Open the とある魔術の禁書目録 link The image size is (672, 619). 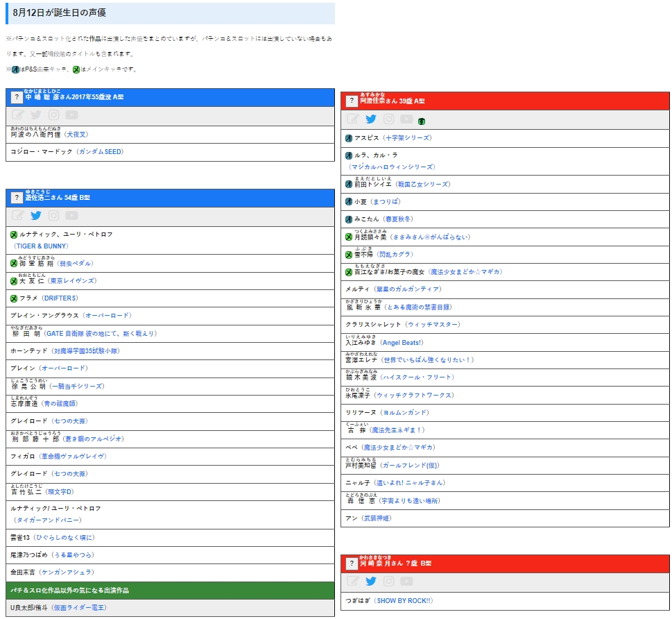click(x=419, y=307)
